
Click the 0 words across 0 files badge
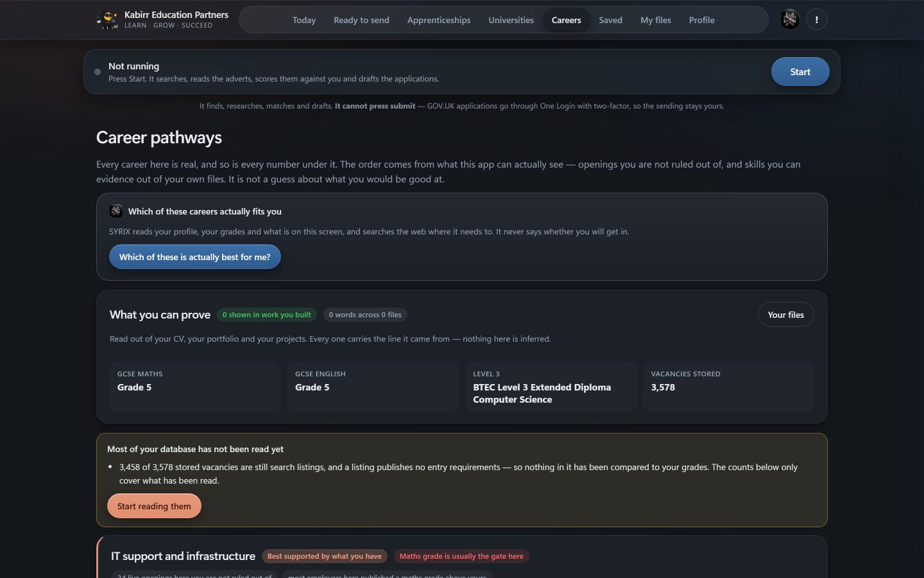point(365,315)
